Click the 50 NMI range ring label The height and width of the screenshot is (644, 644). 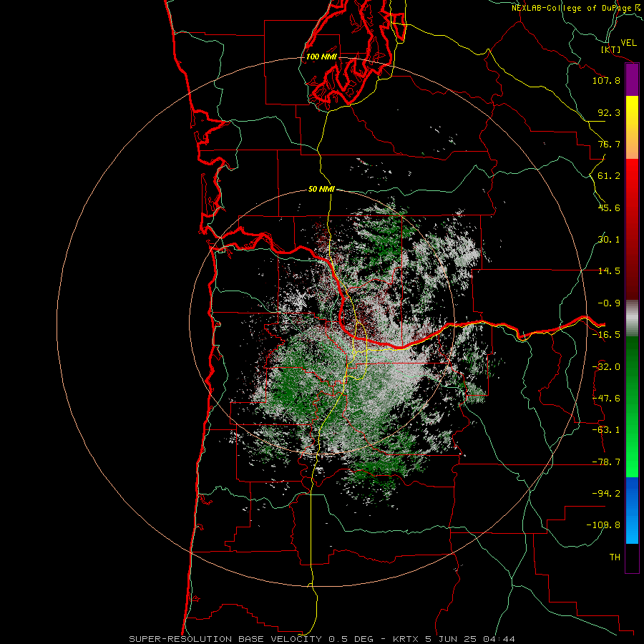point(321,189)
